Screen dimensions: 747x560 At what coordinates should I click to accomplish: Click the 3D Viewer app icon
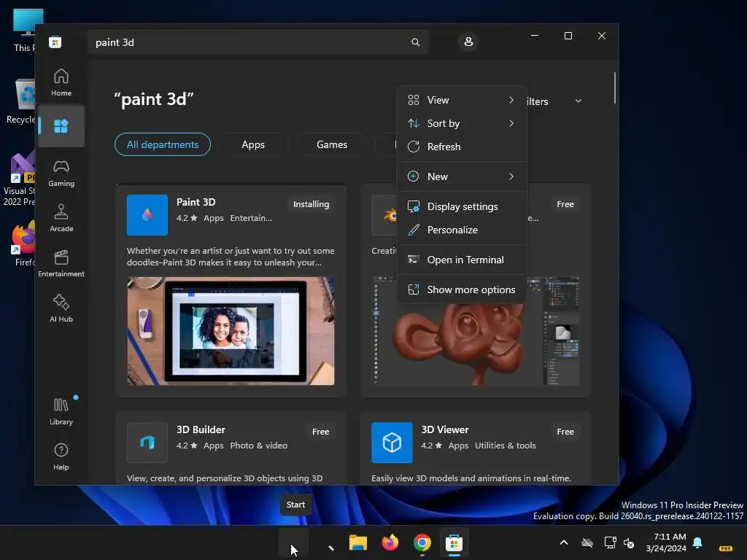pyautogui.click(x=392, y=443)
